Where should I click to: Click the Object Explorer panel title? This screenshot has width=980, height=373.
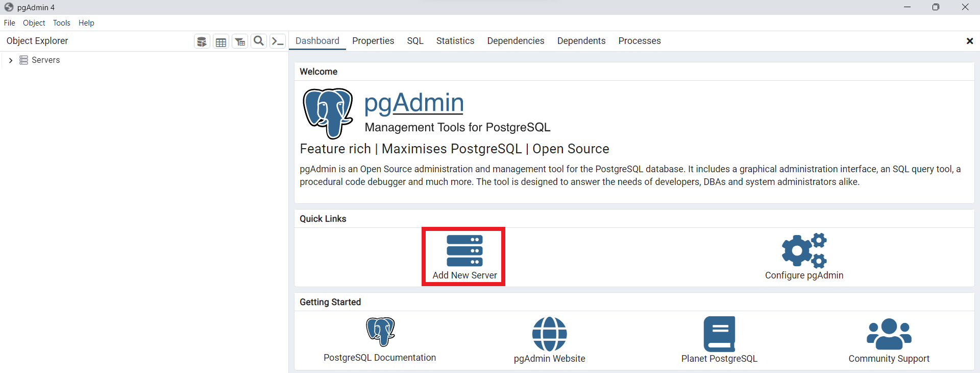tap(37, 41)
